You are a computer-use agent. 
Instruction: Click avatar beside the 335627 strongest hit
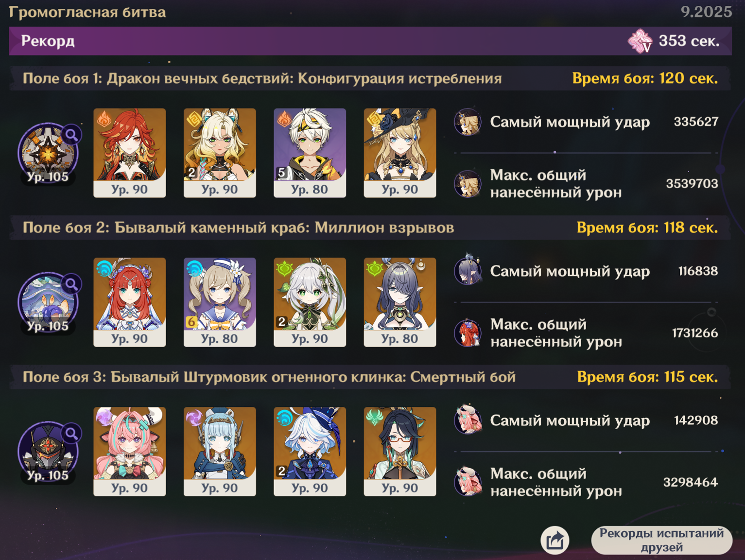tap(468, 122)
